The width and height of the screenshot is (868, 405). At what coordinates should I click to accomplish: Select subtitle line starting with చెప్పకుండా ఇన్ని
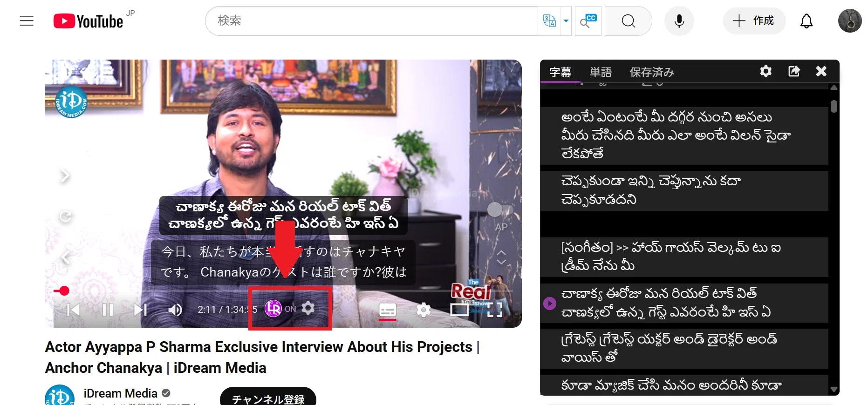(x=684, y=190)
